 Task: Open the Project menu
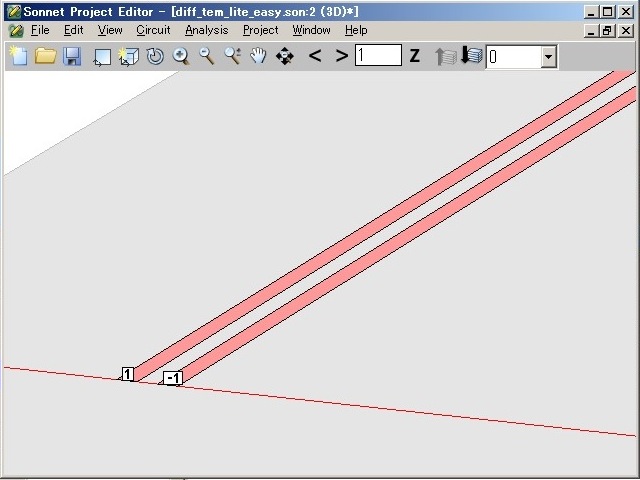(260, 30)
